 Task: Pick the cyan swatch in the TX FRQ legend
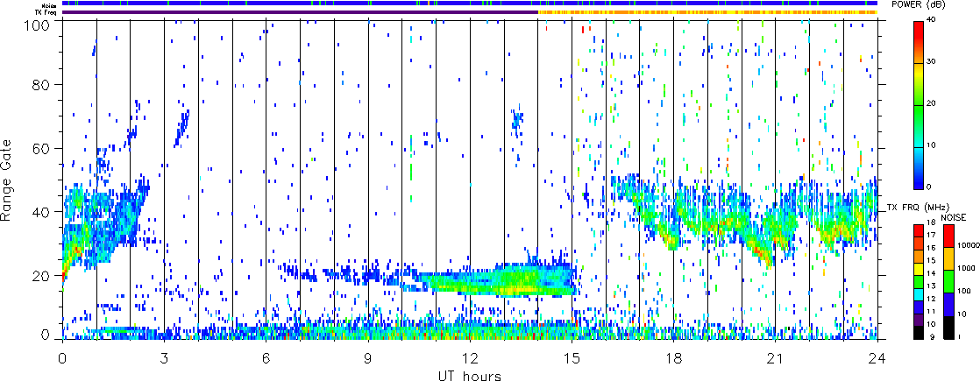point(918,294)
